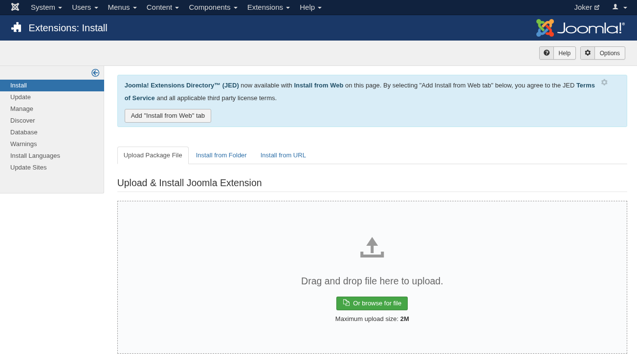
Task: Open the Users menu
Action: (85, 7)
